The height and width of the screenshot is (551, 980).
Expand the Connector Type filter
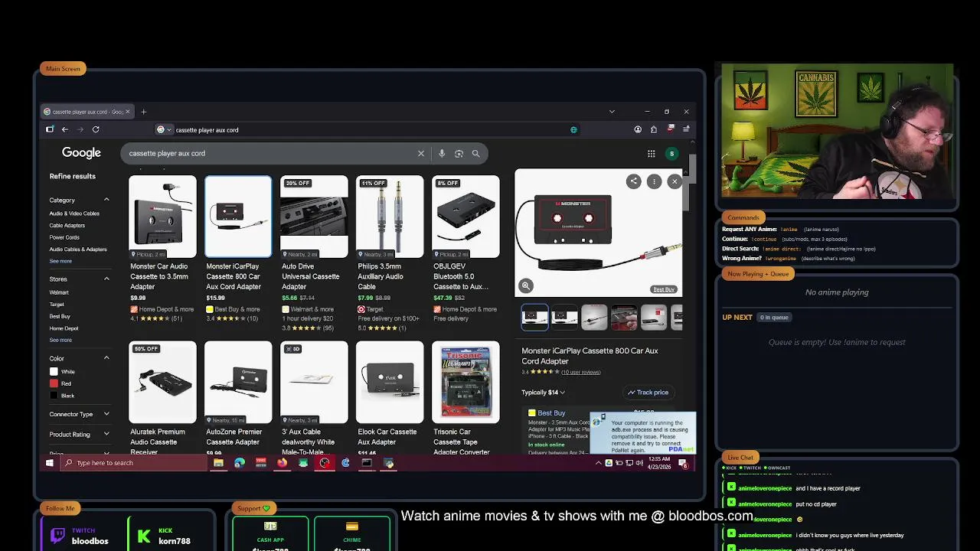(106, 414)
